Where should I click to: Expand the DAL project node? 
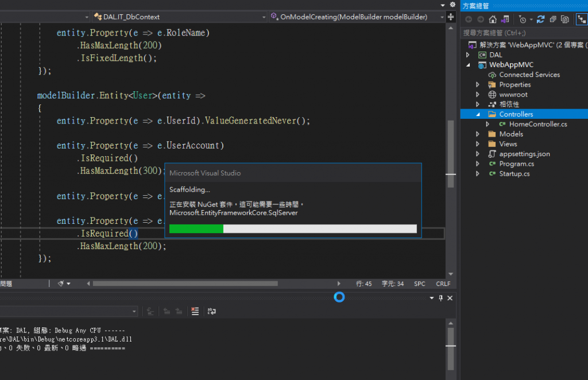pyautogui.click(x=468, y=55)
